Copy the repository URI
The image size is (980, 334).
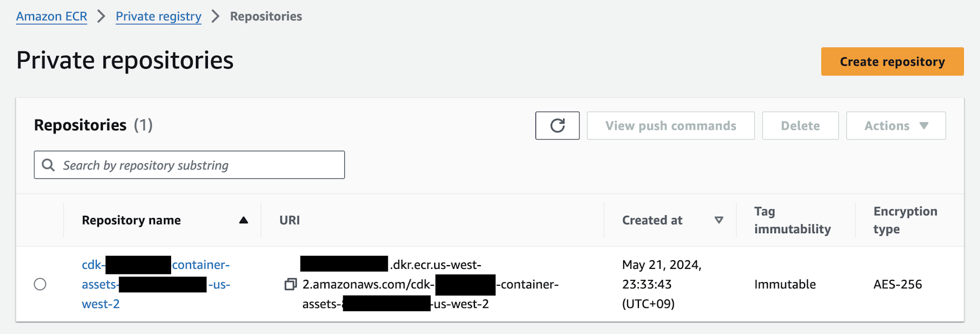coord(291,284)
